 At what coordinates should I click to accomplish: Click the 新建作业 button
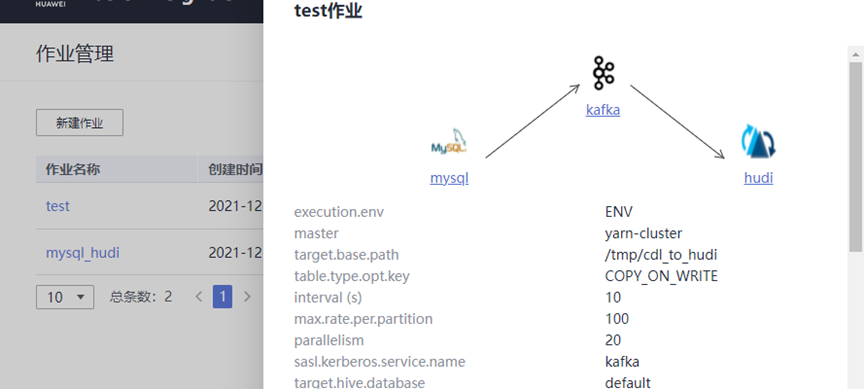(79, 122)
